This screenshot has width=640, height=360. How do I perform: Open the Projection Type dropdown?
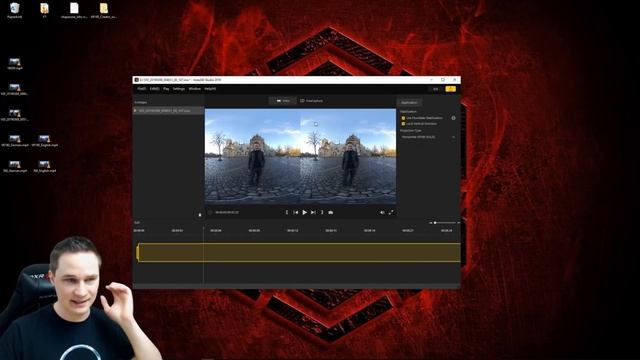428,137
